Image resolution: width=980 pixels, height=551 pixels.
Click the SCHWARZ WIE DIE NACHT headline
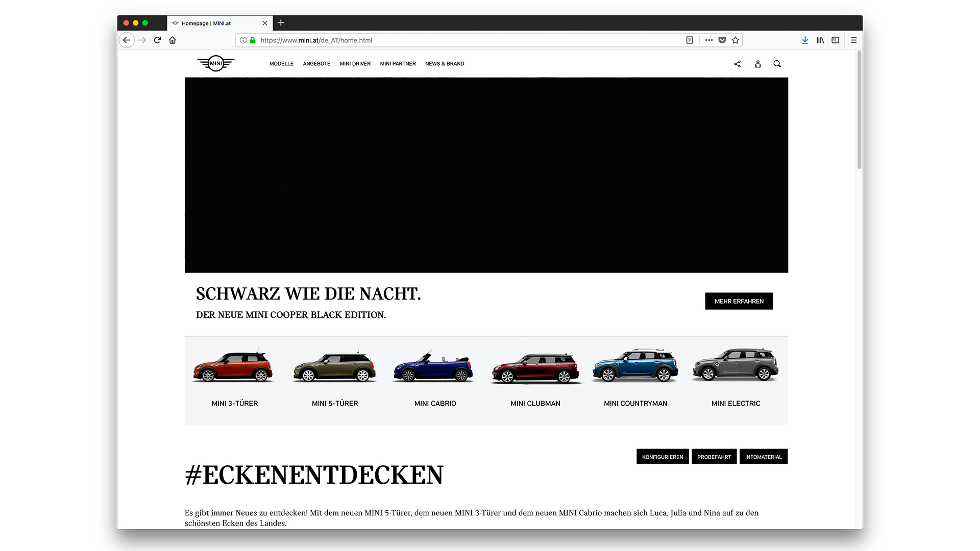tap(308, 294)
